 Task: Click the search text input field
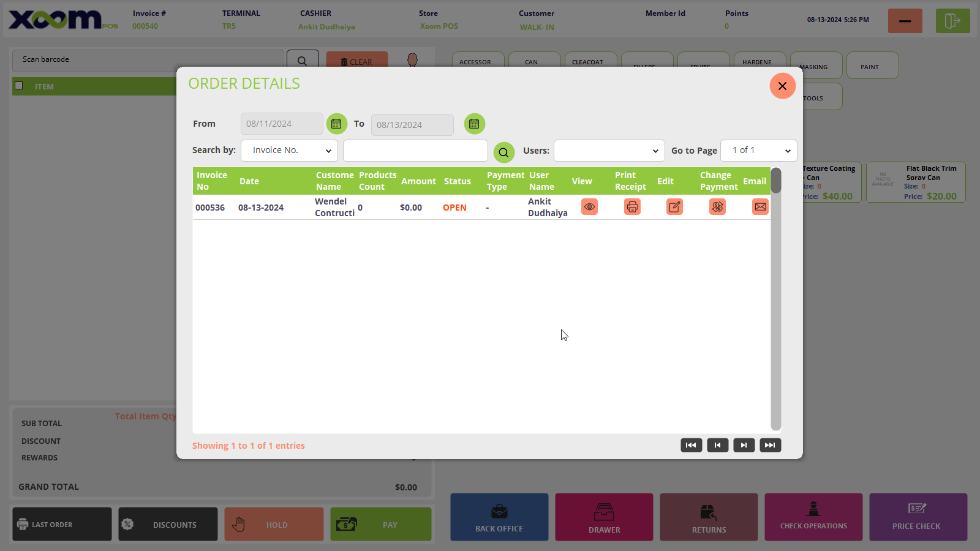[415, 151]
